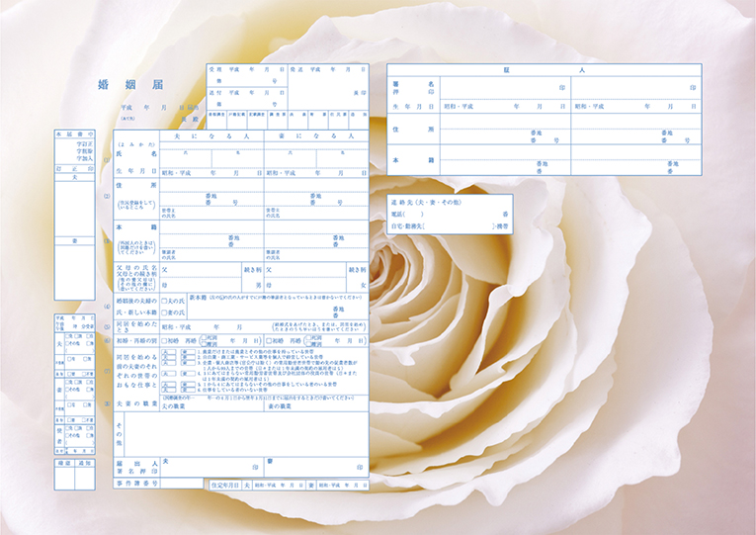Click the 氏名 row label
This screenshot has width=756, height=535.
tap(136, 154)
